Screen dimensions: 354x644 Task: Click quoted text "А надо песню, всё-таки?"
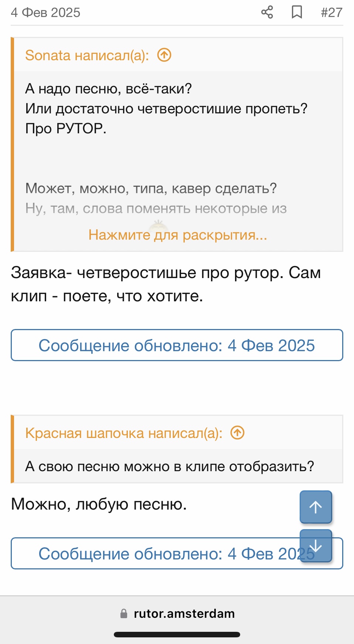[x=109, y=89]
